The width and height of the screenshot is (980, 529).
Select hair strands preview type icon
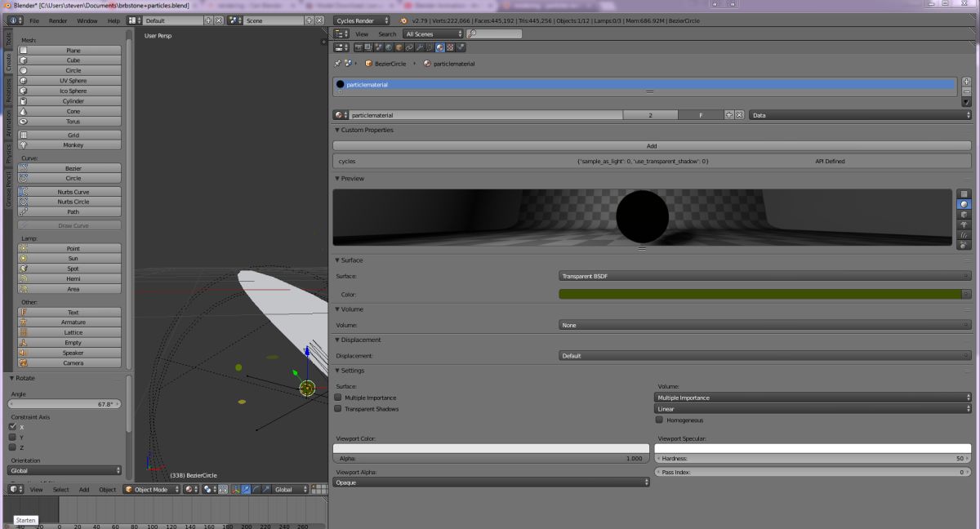tap(964, 234)
